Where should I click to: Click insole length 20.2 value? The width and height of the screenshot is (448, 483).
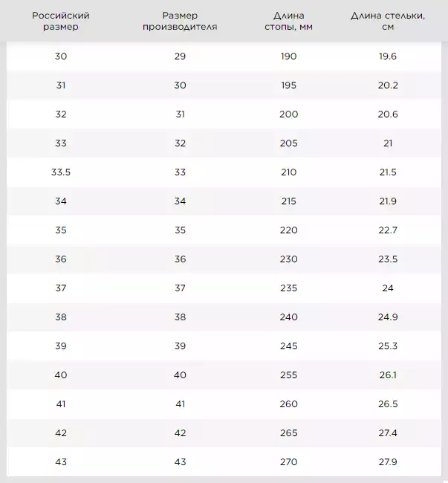[x=388, y=85]
